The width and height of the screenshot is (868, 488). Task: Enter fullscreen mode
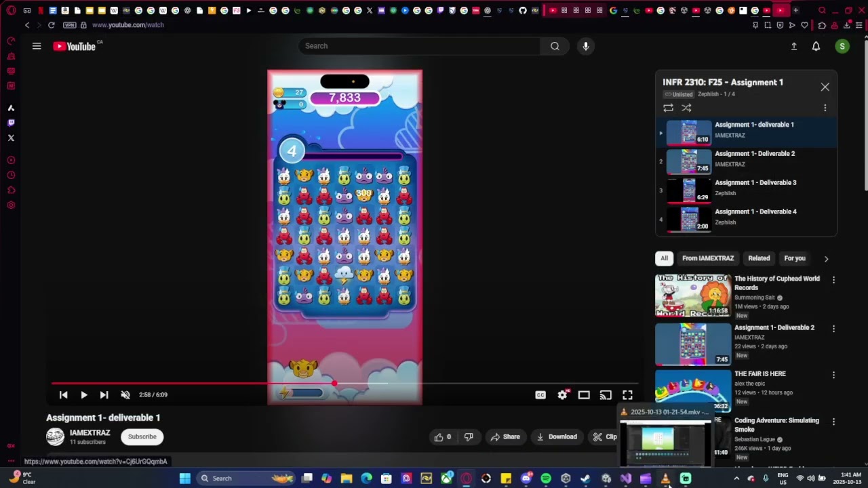pyautogui.click(x=627, y=394)
